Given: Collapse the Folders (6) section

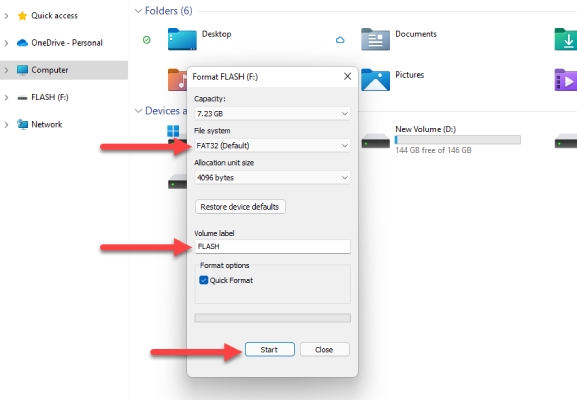Looking at the screenshot, I should coord(138,11).
